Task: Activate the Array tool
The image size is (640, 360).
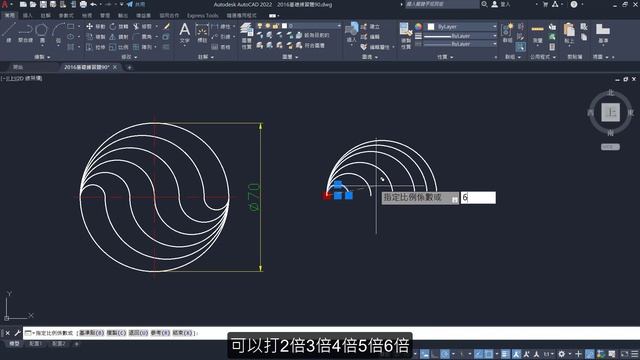Action: pyautogui.click(x=143, y=47)
